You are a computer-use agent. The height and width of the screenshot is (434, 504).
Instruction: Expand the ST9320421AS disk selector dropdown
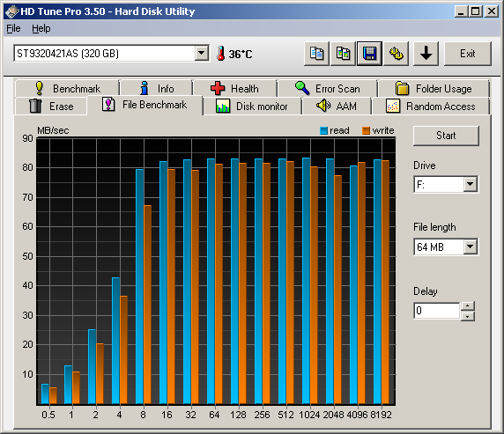click(202, 53)
